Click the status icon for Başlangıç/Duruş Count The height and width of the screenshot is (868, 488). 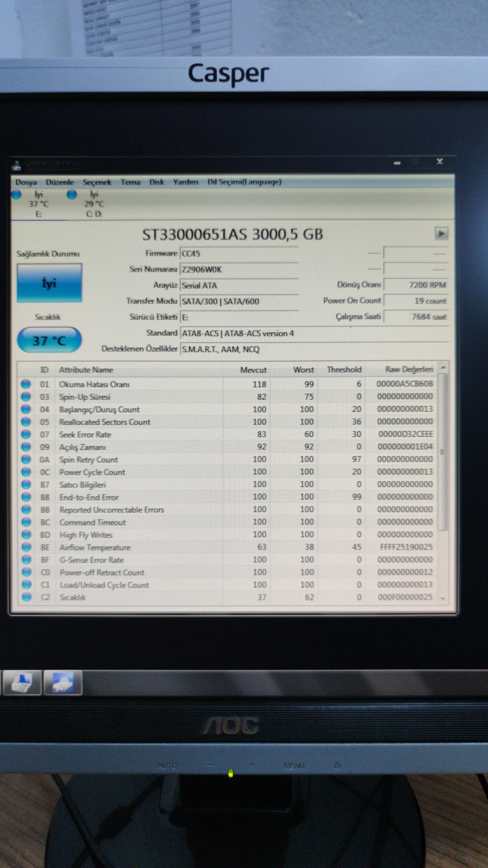tap(26, 409)
